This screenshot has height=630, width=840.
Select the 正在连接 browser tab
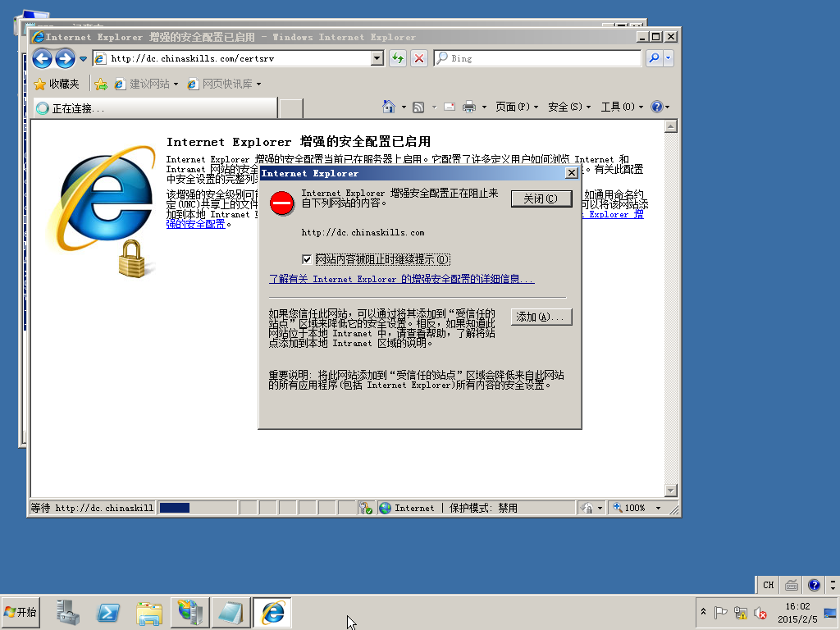155,108
